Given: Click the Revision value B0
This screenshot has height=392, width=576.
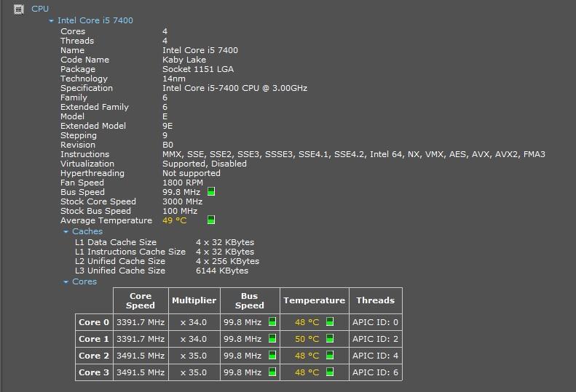Looking at the screenshot, I should (167, 145).
